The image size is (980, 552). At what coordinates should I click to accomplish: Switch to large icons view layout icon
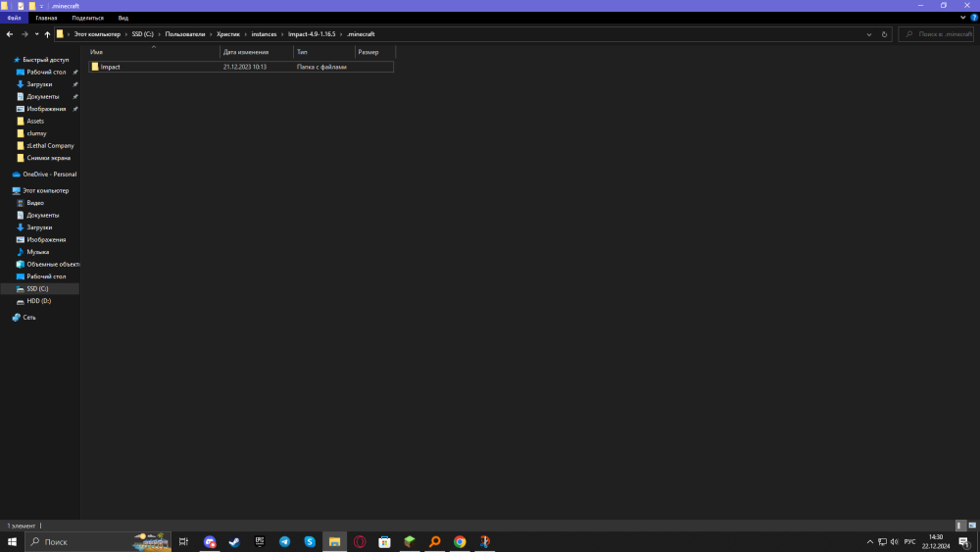(x=972, y=526)
